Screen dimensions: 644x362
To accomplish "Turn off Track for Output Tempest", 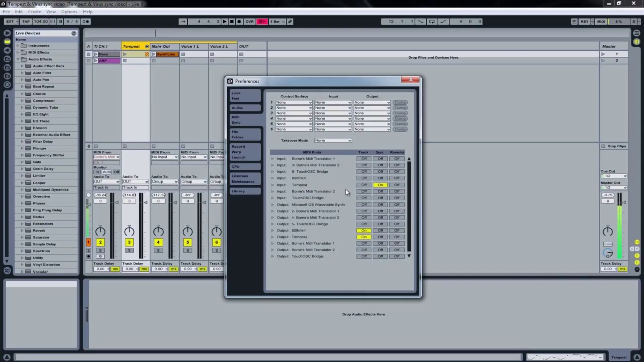I will (x=364, y=237).
